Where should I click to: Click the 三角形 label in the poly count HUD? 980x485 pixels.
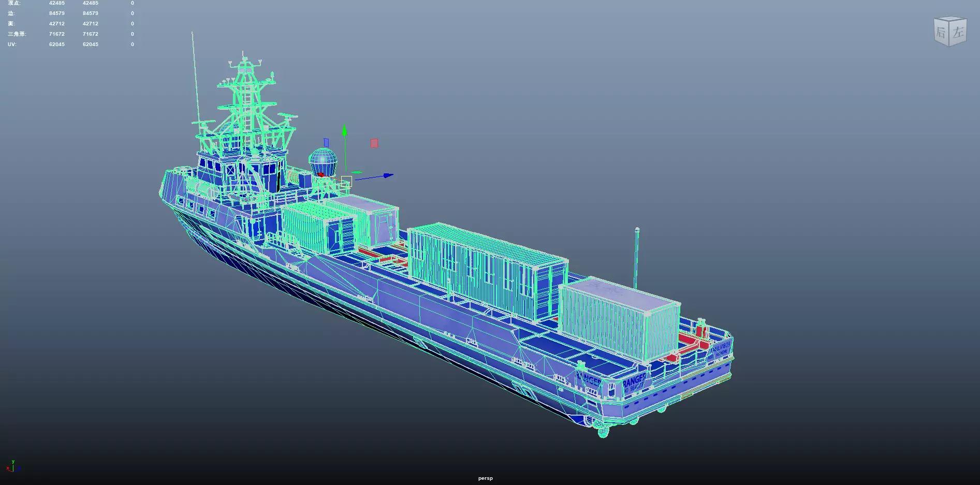point(17,34)
